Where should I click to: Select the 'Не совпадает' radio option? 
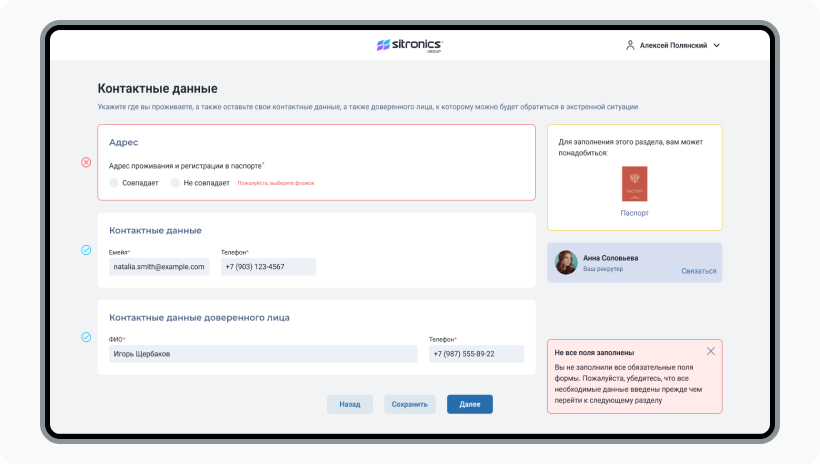click(175, 183)
